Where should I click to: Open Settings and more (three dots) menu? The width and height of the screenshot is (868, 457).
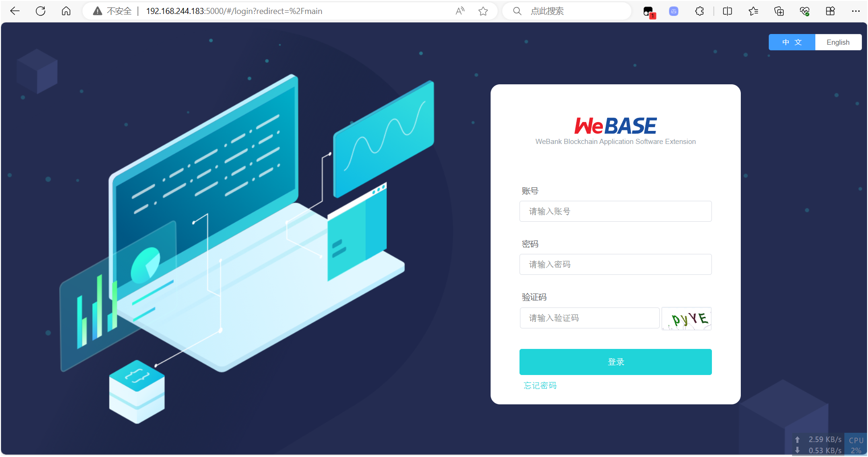tap(856, 11)
